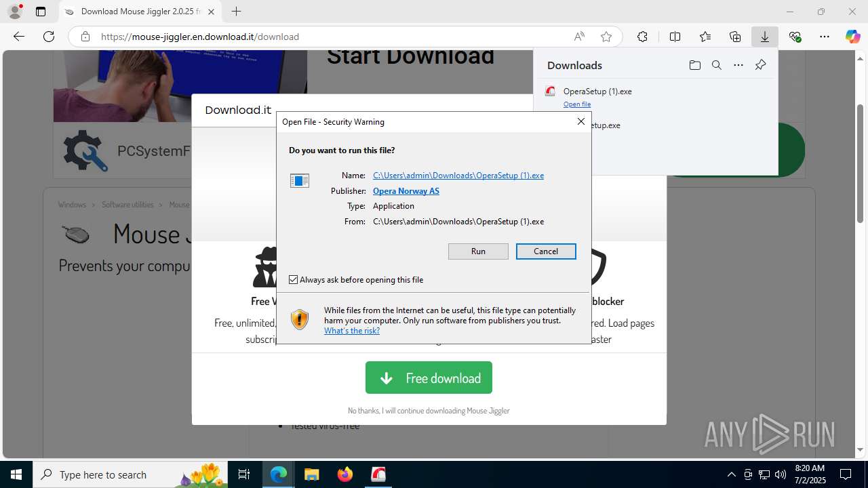
Task: Click the frustrated man ad image
Action: point(180,86)
